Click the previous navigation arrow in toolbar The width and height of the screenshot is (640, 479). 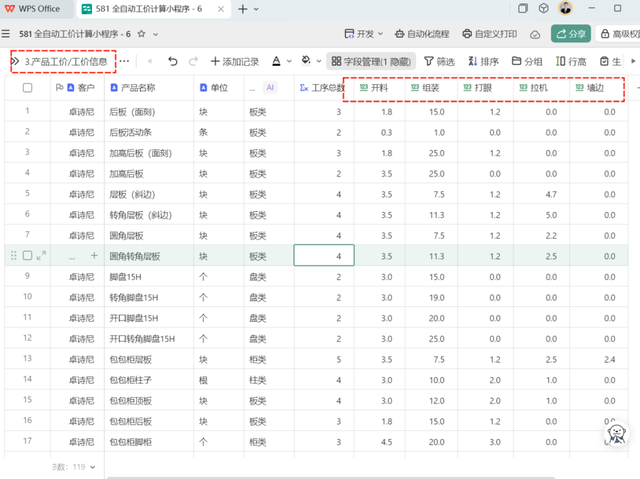click(x=149, y=61)
